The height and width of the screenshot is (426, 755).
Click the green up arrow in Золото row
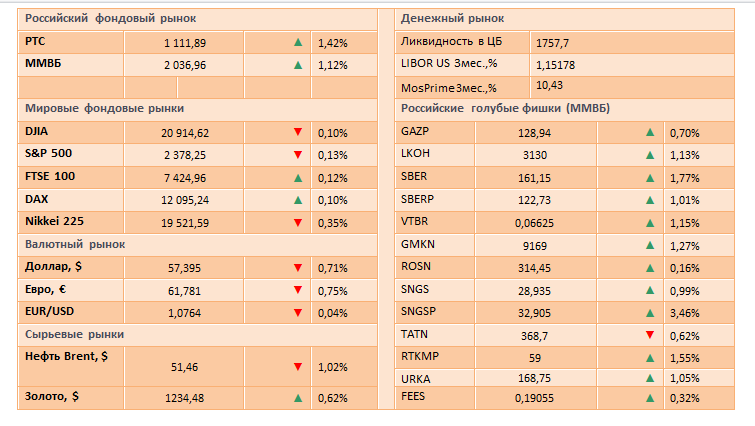tap(297, 398)
